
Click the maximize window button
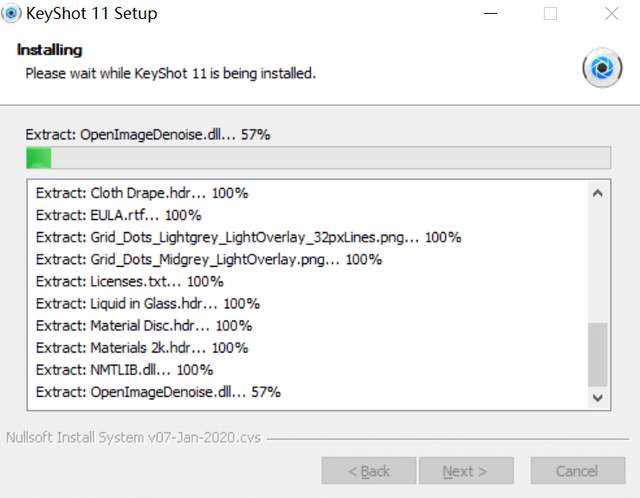pyautogui.click(x=550, y=13)
